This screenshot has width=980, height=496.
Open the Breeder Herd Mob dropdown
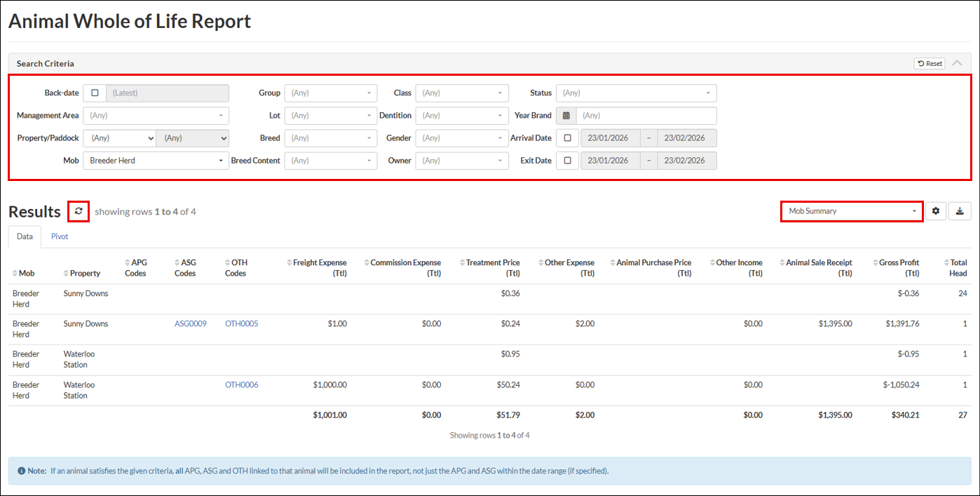(156, 161)
